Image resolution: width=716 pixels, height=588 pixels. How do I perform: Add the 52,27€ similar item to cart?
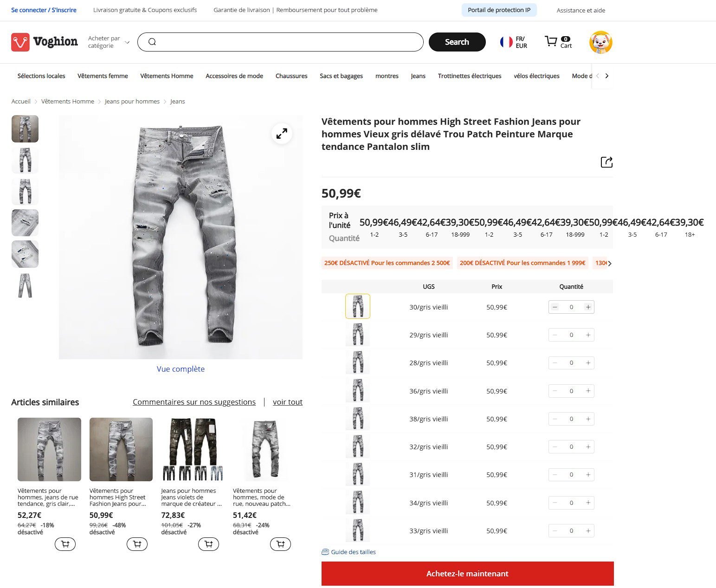coord(65,544)
